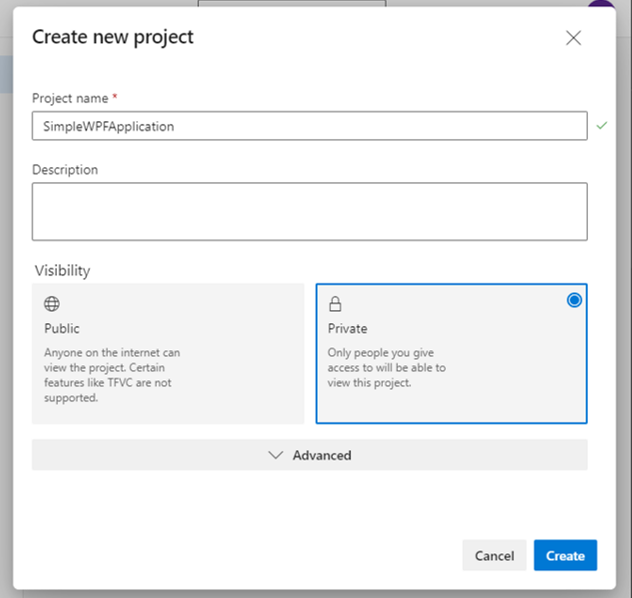Click the Public heading text
This screenshot has width=632, height=598.
(62, 328)
